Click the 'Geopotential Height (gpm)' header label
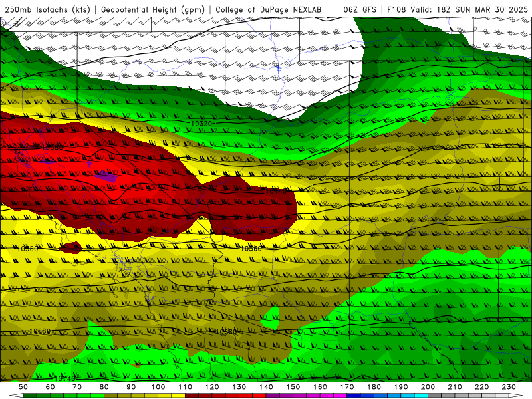The width and height of the screenshot is (532, 399). point(153,9)
